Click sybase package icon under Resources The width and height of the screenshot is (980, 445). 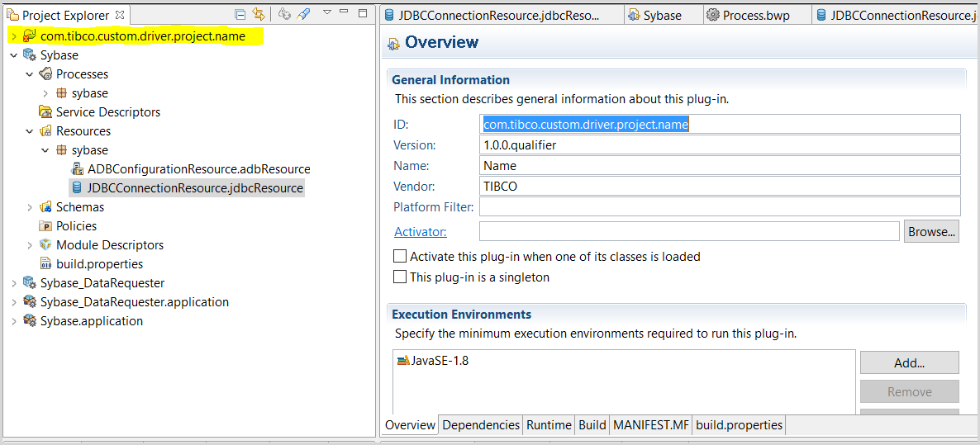coord(61,150)
